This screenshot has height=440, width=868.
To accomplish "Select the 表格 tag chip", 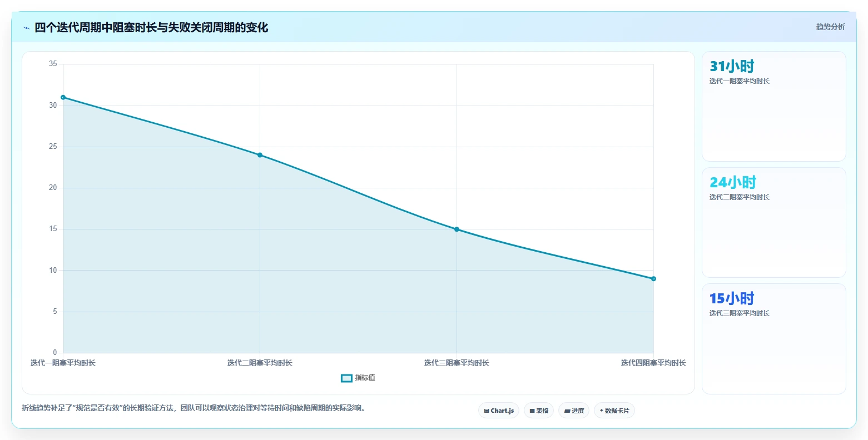I will pos(539,411).
